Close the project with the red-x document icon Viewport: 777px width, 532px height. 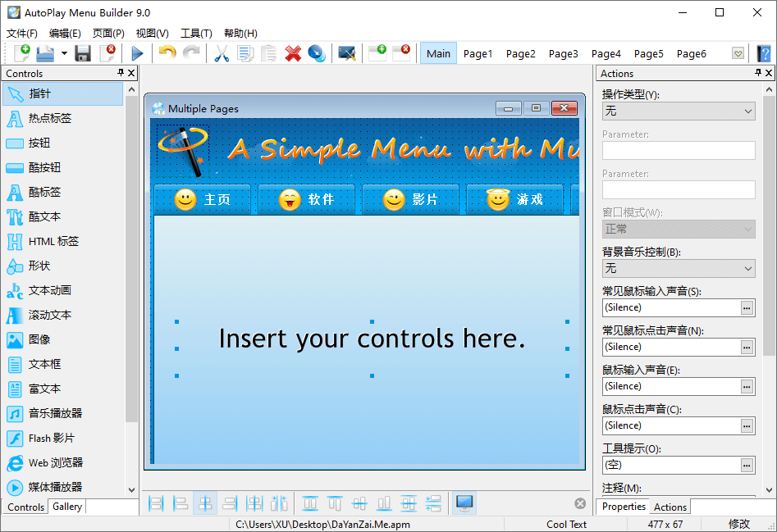[x=107, y=53]
